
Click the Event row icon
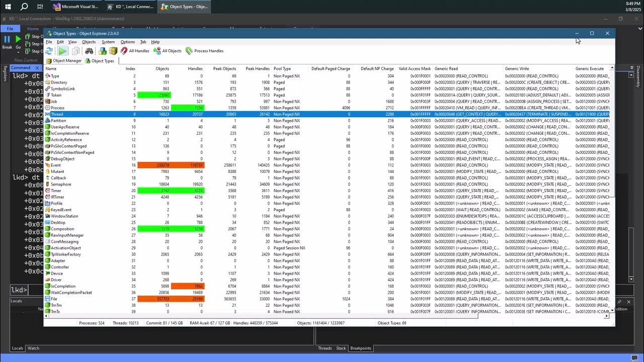tap(48, 165)
